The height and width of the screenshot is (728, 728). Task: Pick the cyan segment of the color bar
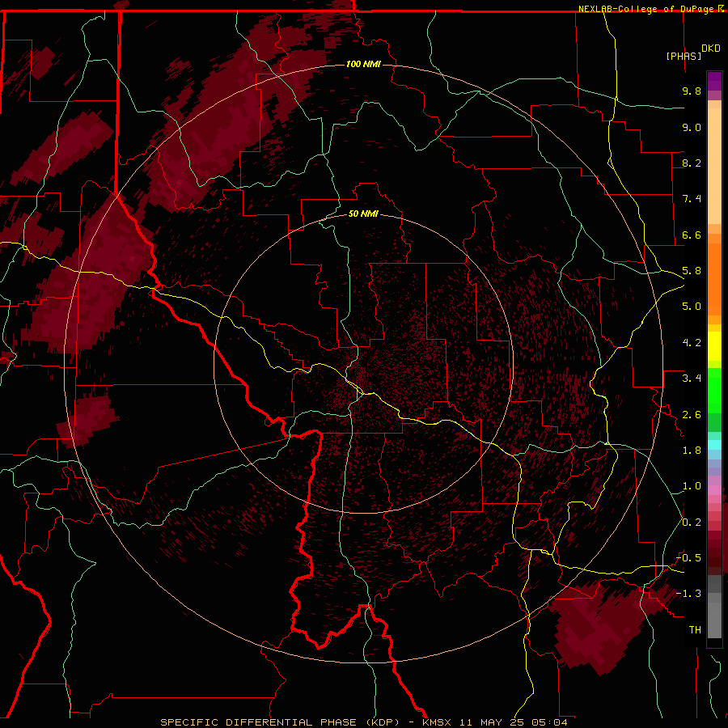coord(714,445)
